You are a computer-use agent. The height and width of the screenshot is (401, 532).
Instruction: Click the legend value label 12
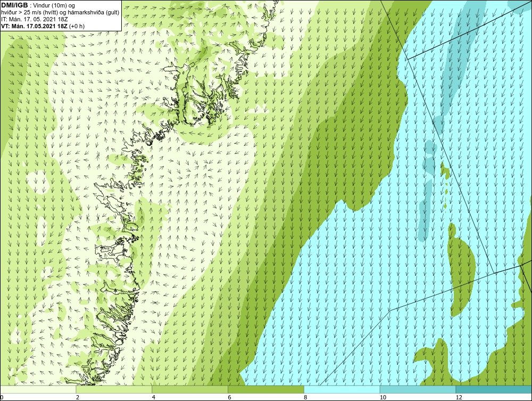pyautogui.click(x=459, y=397)
